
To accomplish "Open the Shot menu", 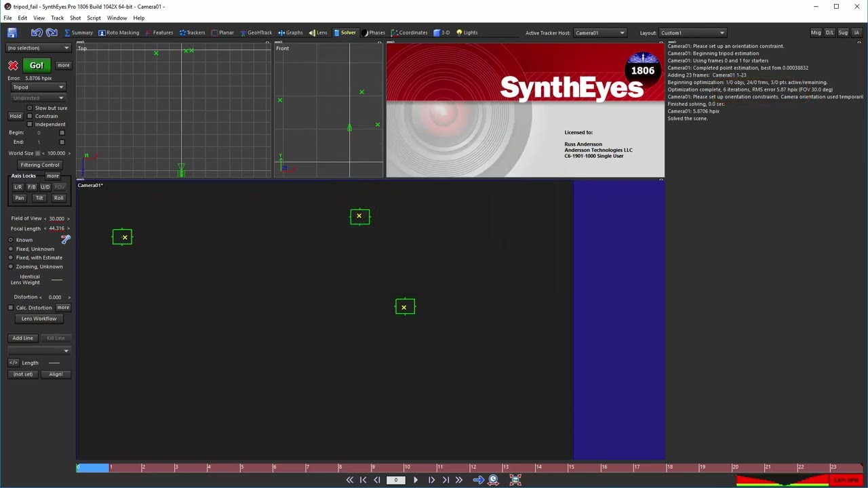I will 75,18.
